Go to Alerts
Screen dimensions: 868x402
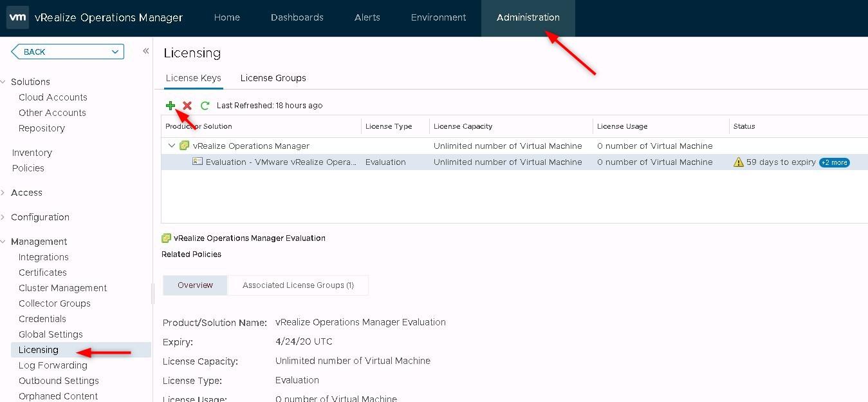click(x=367, y=17)
